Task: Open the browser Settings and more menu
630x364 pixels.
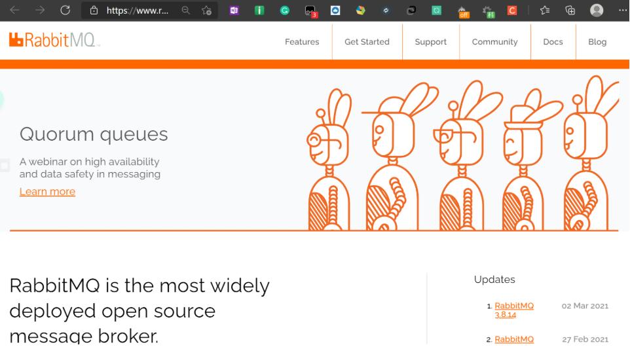Action: [622, 10]
